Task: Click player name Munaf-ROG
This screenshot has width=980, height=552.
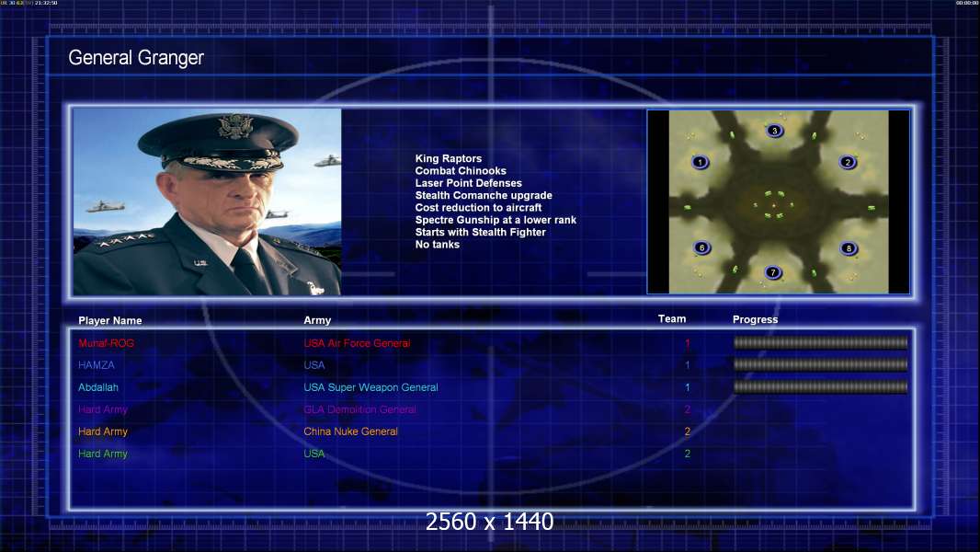Action: click(107, 343)
